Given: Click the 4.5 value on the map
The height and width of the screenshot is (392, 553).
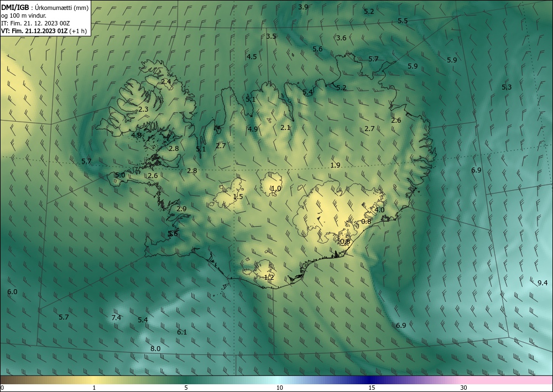Looking at the screenshot, I should click(252, 57).
